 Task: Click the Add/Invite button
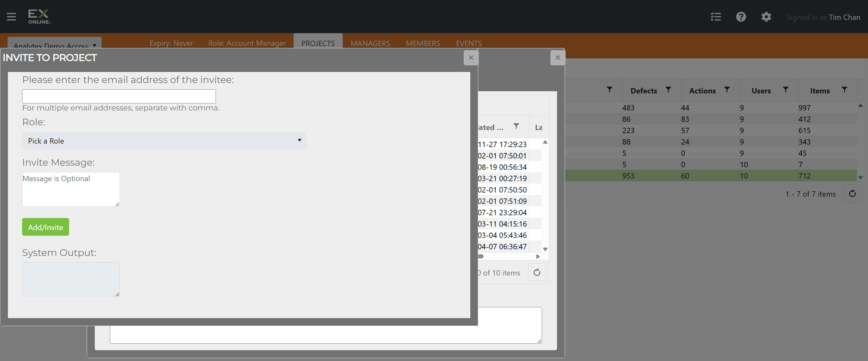(x=45, y=227)
